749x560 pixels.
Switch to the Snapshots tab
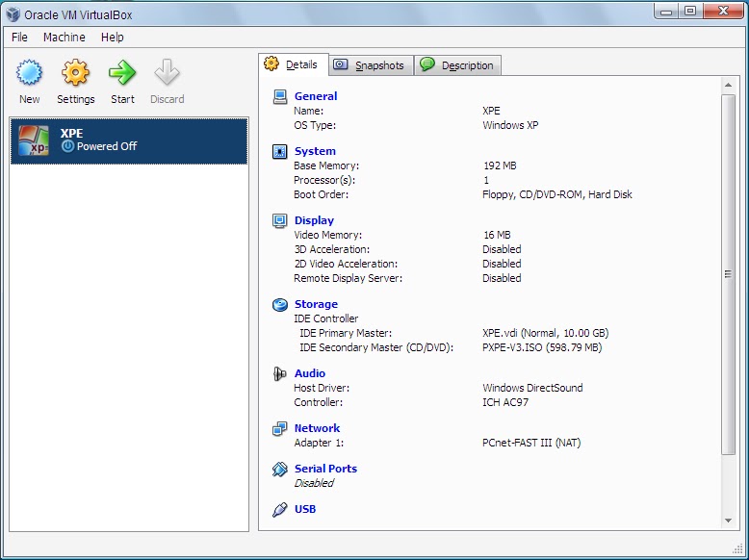click(372, 65)
